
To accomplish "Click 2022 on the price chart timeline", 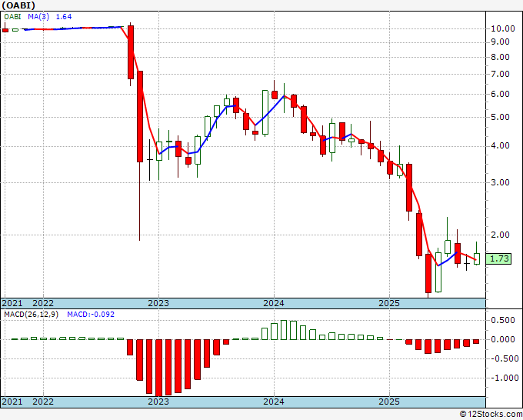I will [43, 303].
